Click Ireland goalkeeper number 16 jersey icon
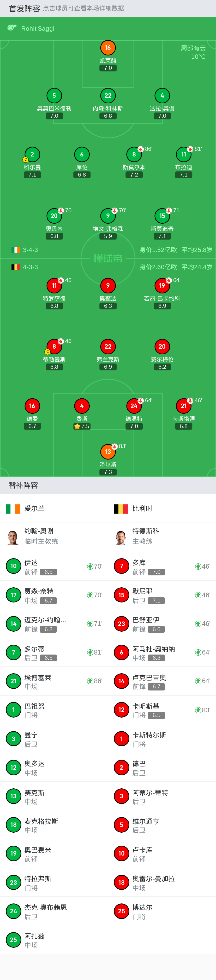 point(108,48)
